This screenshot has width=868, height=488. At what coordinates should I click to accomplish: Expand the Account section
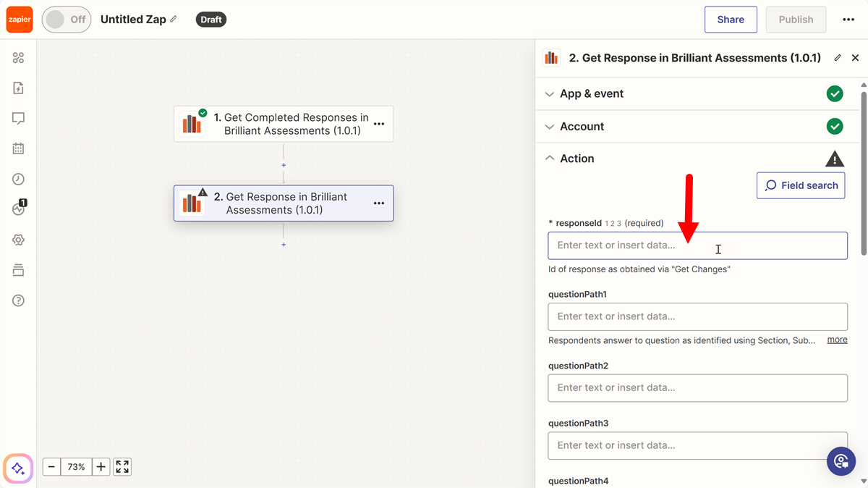(581, 126)
